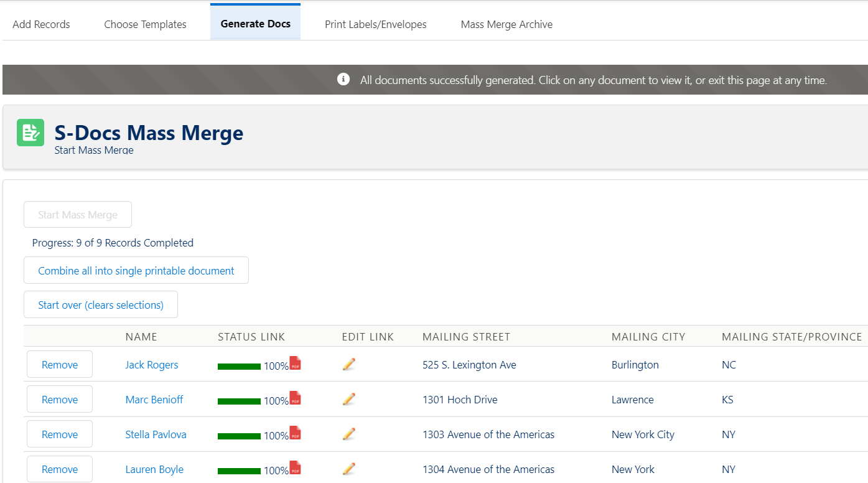The width and height of the screenshot is (868, 483).
Task: Click the green progress bar for Lauren Boyle
Action: pos(239,471)
